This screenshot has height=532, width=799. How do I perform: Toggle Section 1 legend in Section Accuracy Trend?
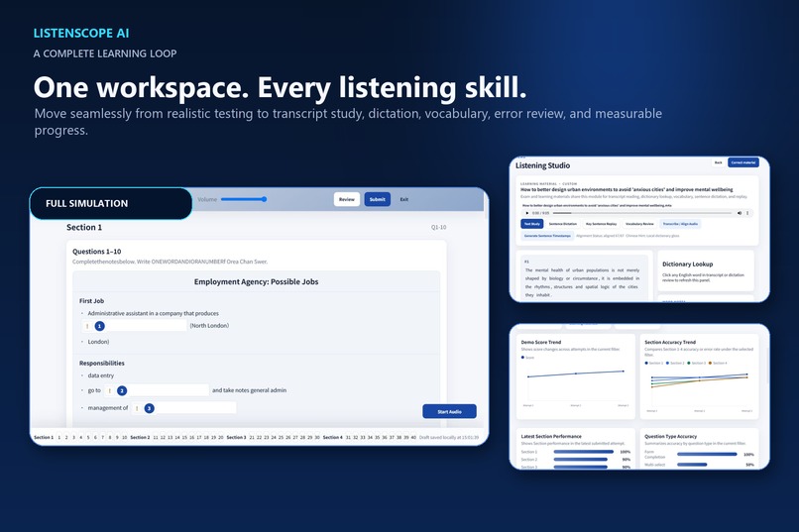pos(654,363)
